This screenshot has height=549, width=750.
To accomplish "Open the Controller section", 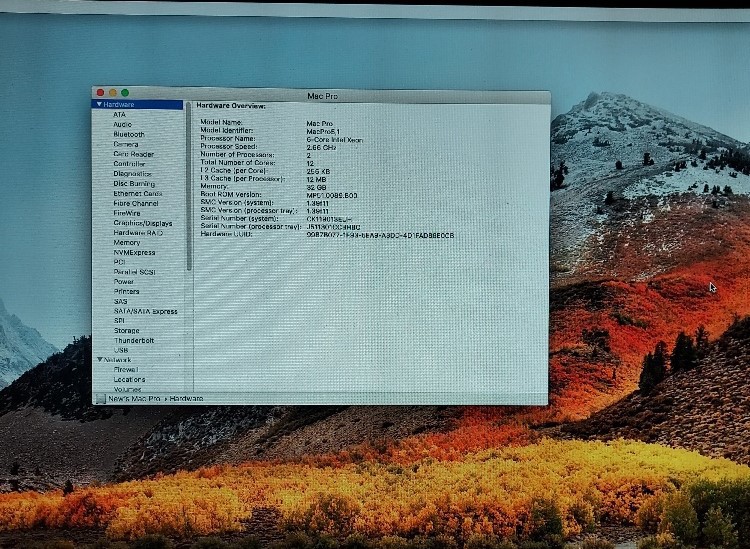I will pyautogui.click(x=129, y=164).
